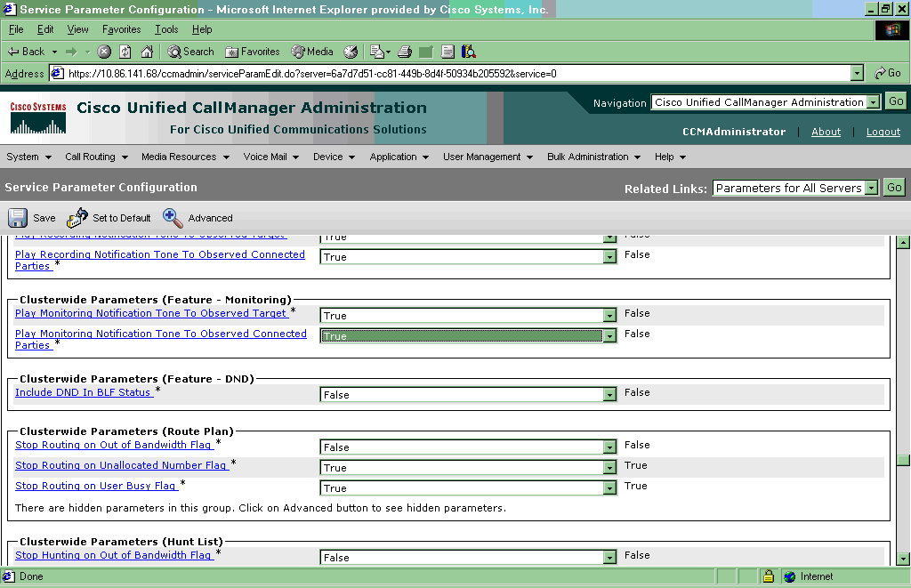The image size is (911, 588).
Task: Open Stop Routing on Out of Bandwidth dropdown
Action: click(609, 447)
